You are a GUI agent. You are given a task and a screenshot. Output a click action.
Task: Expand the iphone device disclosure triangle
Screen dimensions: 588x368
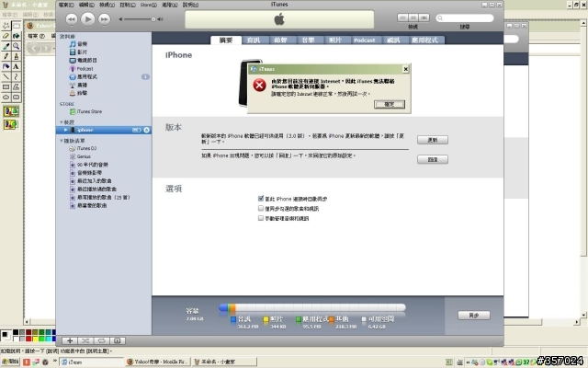tap(65, 130)
